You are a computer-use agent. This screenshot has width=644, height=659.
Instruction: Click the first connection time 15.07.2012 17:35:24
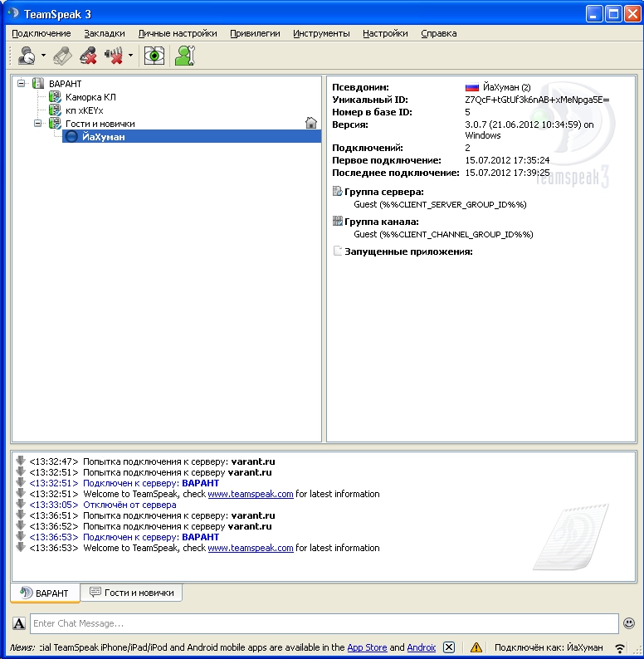click(507, 160)
